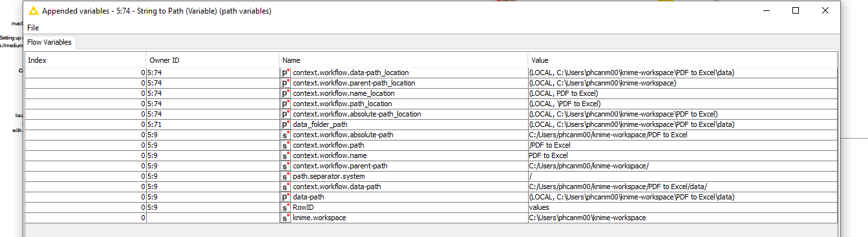868x237 pixels.
Task: Click the Value column header
Action: coord(683,60)
